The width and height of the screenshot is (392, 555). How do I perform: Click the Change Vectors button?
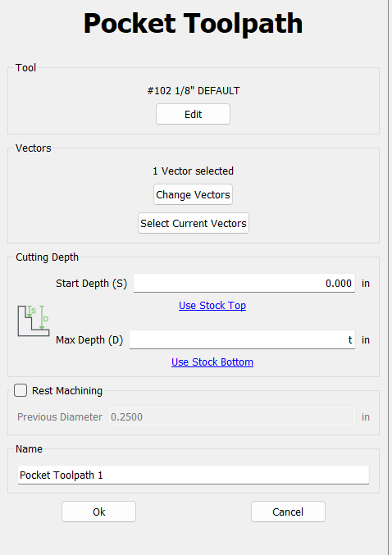pyautogui.click(x=193, y=194)
